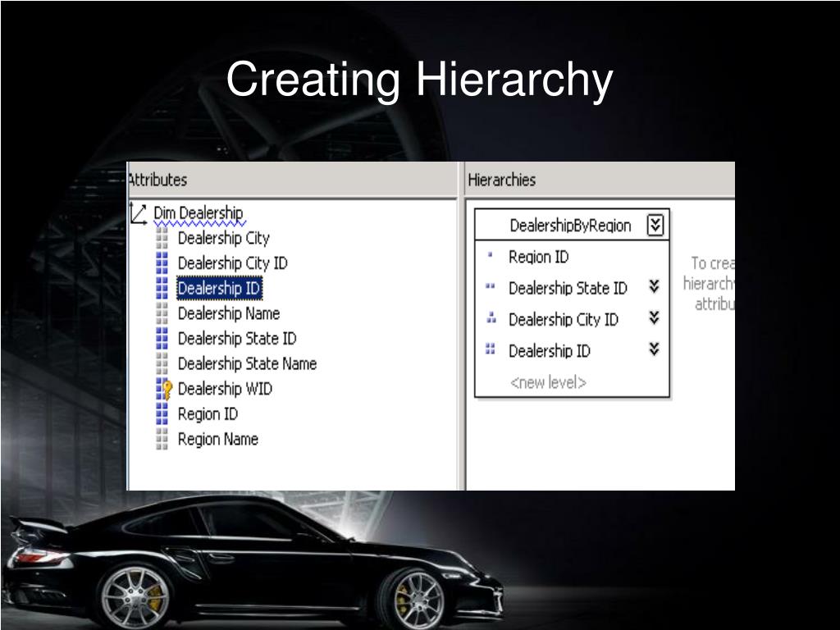Click the blue icon beside Dealership State ID attribute
The width and height of the screenshot is (840, 630).
pyautogui.click(x=162, y=339)
